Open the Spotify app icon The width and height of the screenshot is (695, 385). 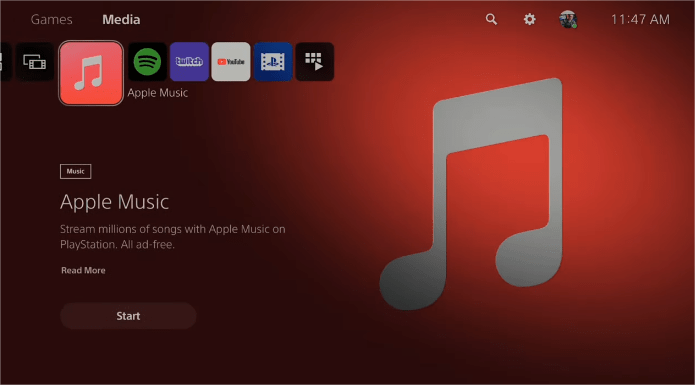[147, 62]
